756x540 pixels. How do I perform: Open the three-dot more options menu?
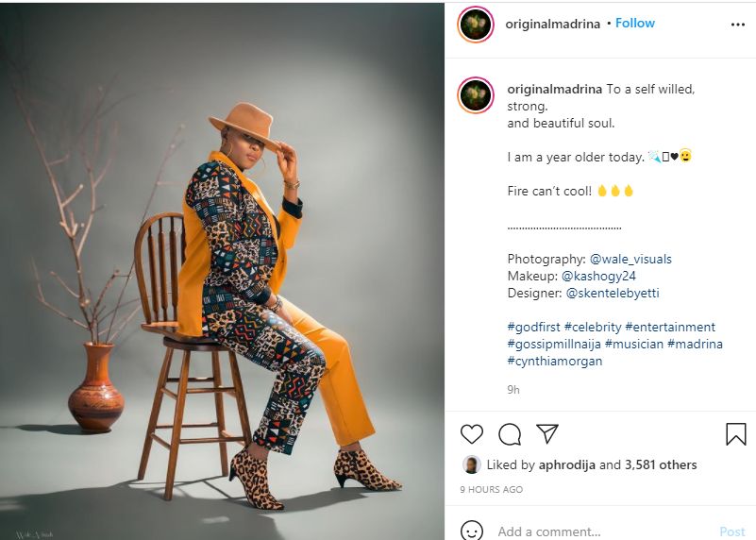pos(738,25)
